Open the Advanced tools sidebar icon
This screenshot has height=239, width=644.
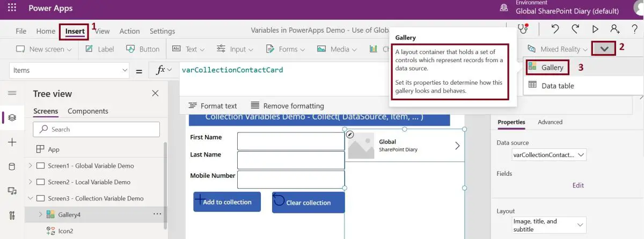(12, 215)
